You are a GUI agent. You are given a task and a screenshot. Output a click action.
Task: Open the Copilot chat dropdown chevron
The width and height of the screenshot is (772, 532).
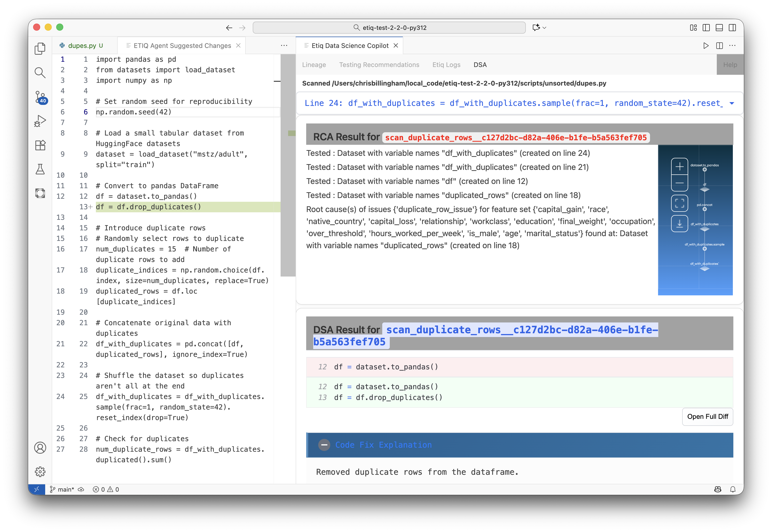coord(545,28)
